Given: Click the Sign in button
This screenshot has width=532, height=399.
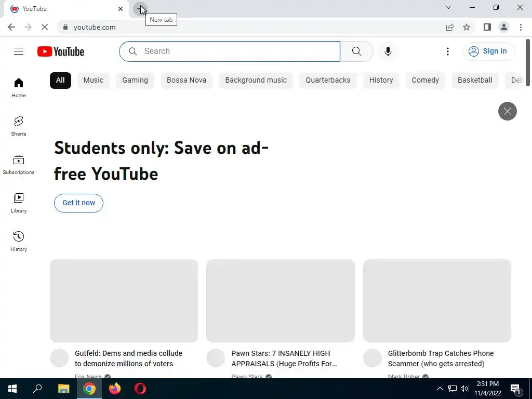Looking at the screenshot, I should click(x=488, y=51).
